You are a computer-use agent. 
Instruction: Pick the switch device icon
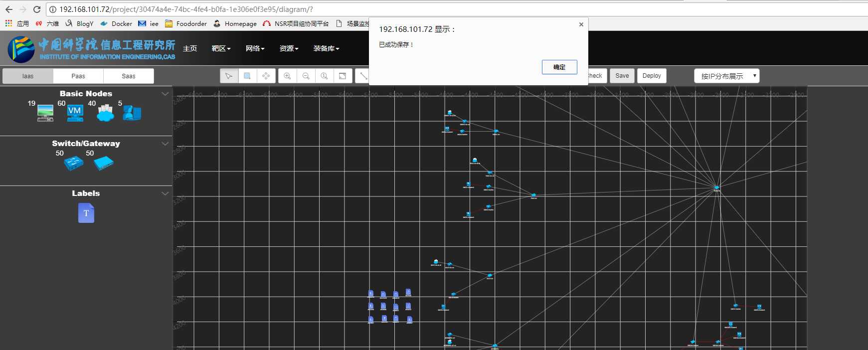coord(74,163)
